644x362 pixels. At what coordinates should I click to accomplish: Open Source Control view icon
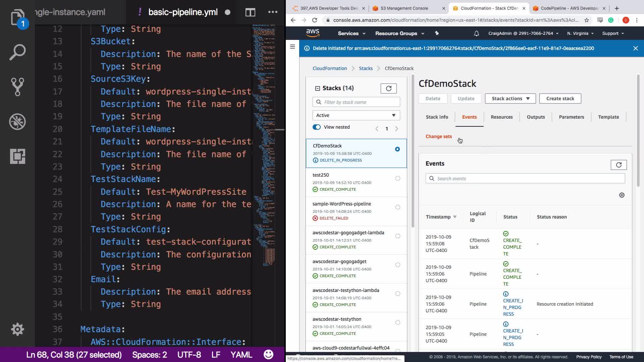17,87
